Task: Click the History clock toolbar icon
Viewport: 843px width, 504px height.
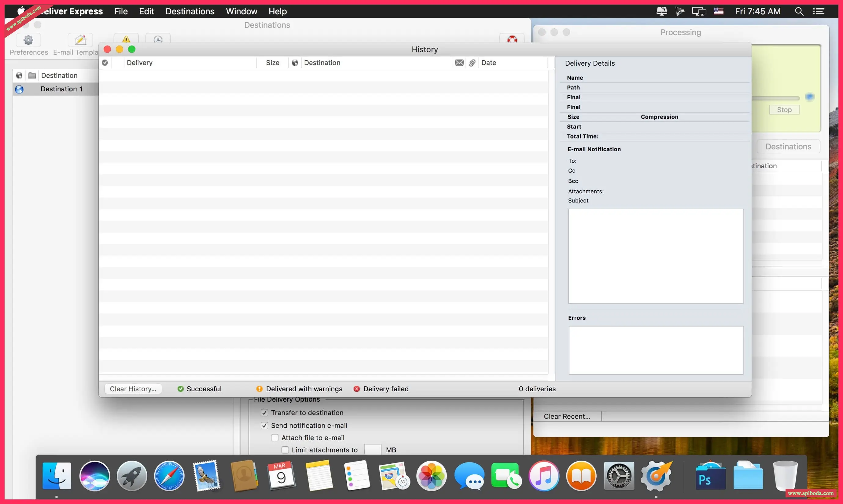Action: [158, 39]
